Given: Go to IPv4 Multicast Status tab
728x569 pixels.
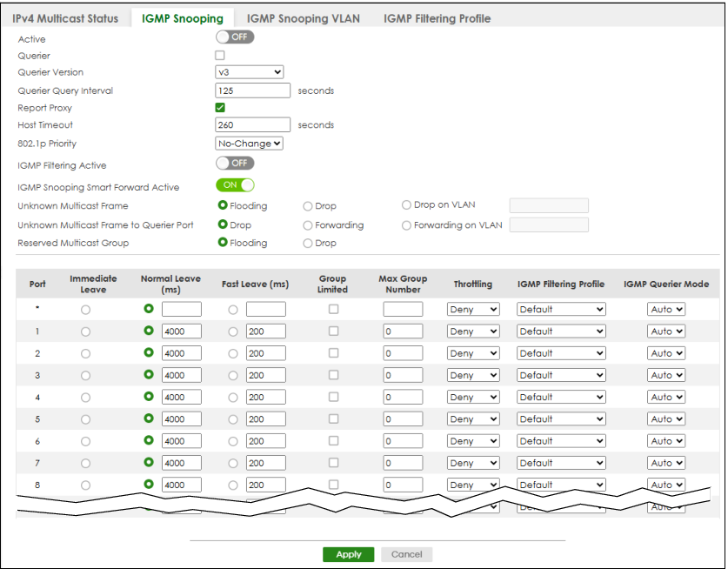Looking at the screenshot, I should coord(65,18).
